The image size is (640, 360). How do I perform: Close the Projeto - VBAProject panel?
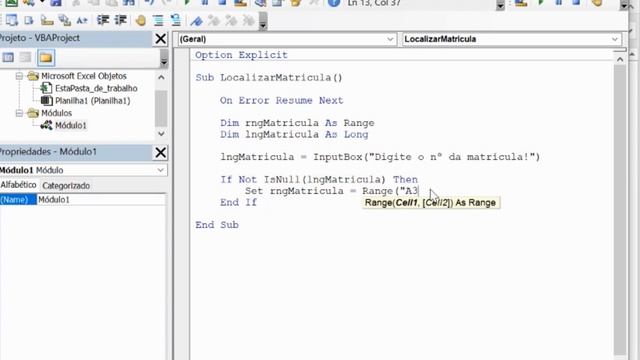pos(161,39)
